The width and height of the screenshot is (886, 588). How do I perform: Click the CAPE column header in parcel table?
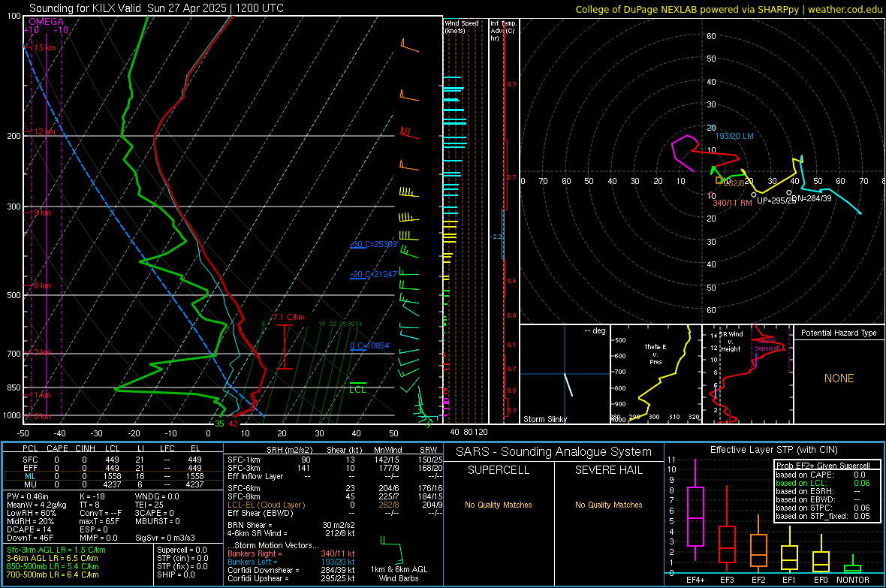tap(57, 448)
